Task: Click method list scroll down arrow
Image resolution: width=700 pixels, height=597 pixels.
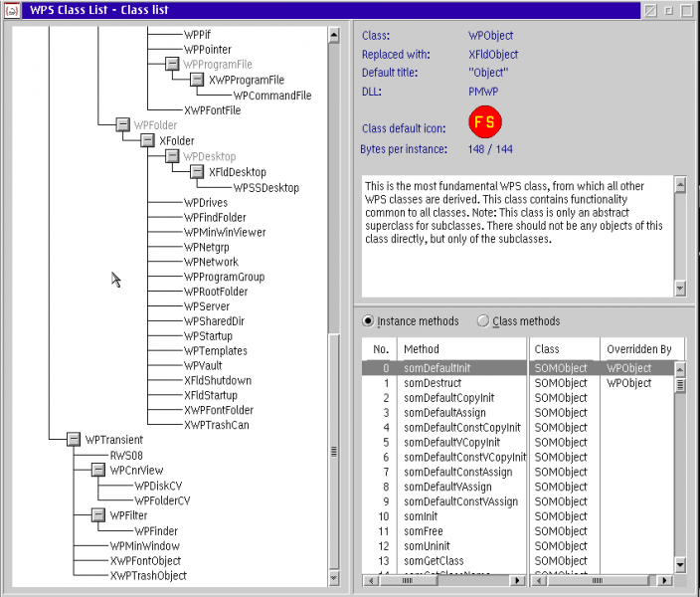Action: coord(680,564)
